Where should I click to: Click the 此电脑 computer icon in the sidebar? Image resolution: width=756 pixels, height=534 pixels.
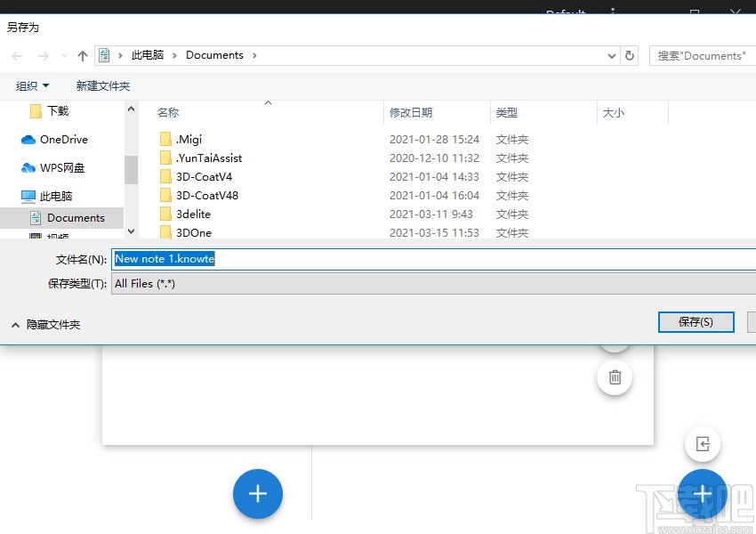point(29,196)
